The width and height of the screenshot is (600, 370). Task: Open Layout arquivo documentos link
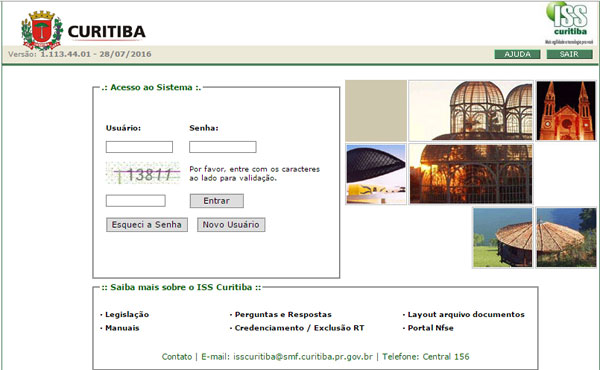466,315
